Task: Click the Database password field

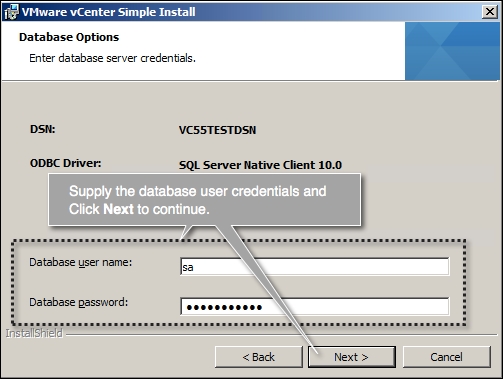Action: point(315,307)
